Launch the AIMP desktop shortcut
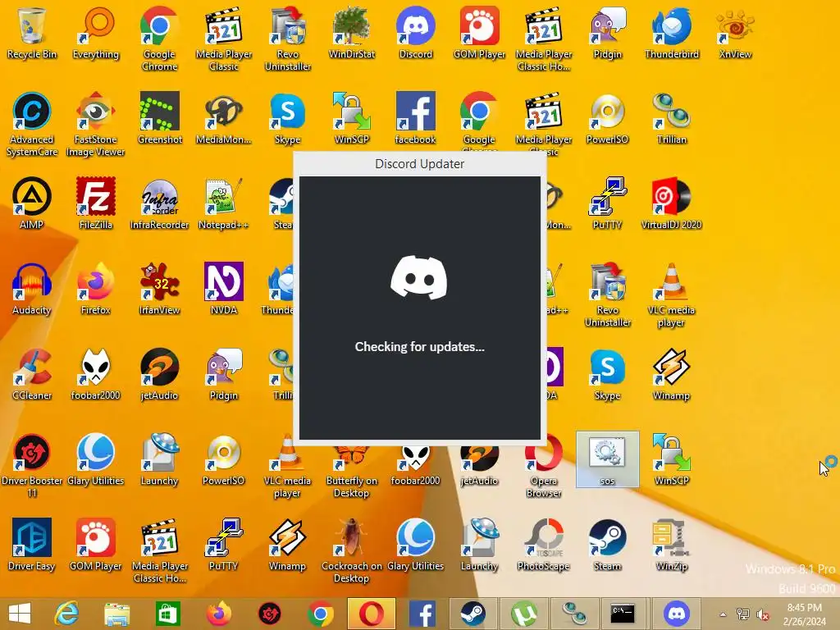840x630 pixels. point(32,203)
